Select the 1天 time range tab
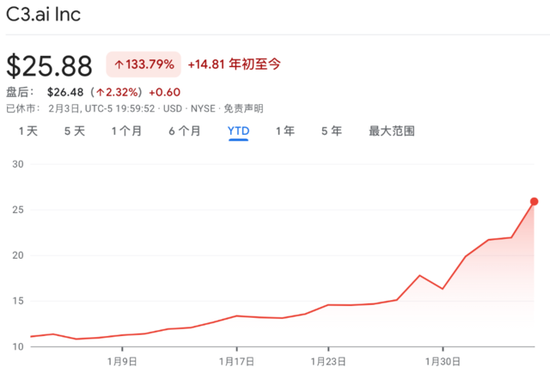 pos(28,131)
